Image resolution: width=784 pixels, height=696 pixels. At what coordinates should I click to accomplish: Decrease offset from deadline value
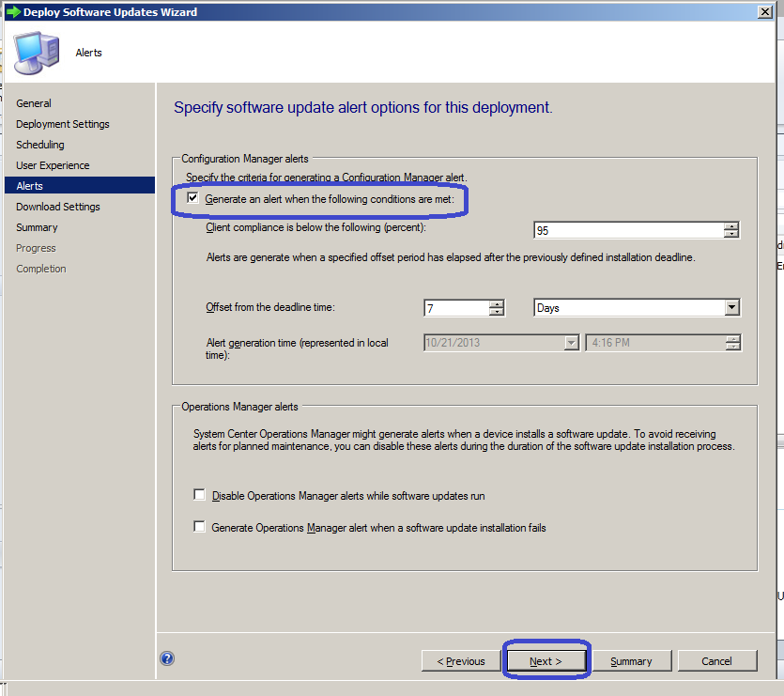(496, 312)
